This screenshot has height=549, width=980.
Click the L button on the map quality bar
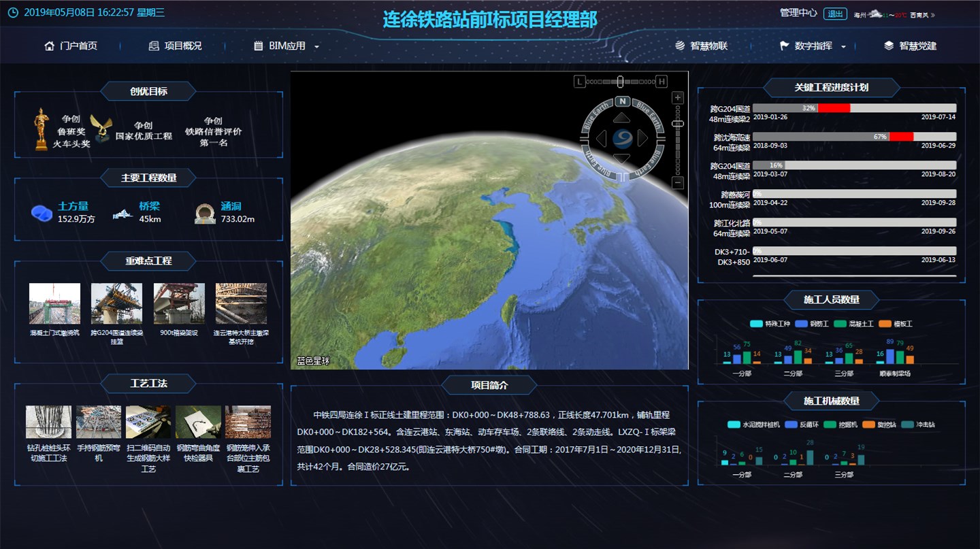[x=580, y=82]
